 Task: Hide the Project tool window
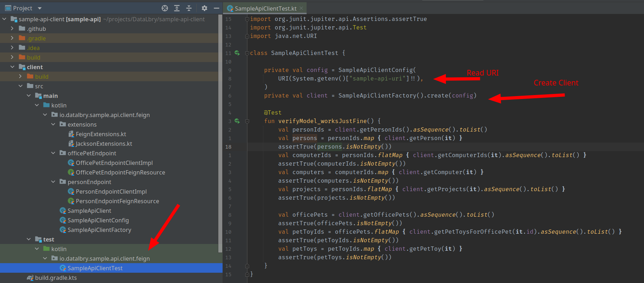click(x=216, y=8)
